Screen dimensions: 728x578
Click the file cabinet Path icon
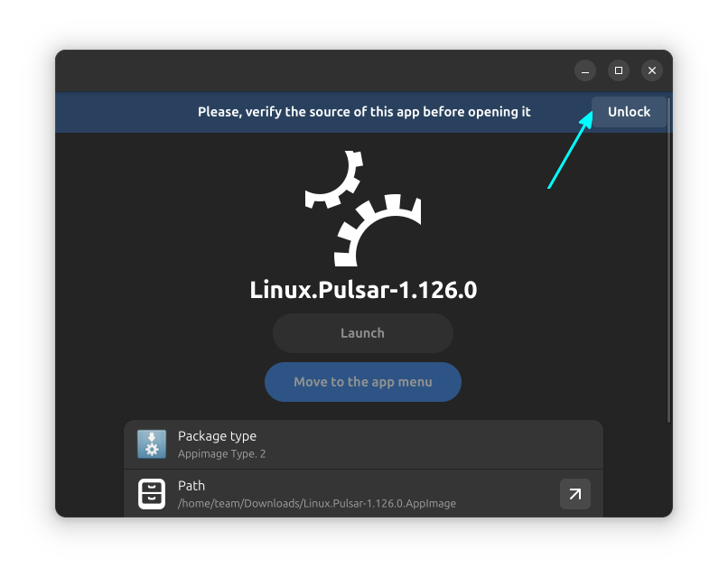[152, 494]
